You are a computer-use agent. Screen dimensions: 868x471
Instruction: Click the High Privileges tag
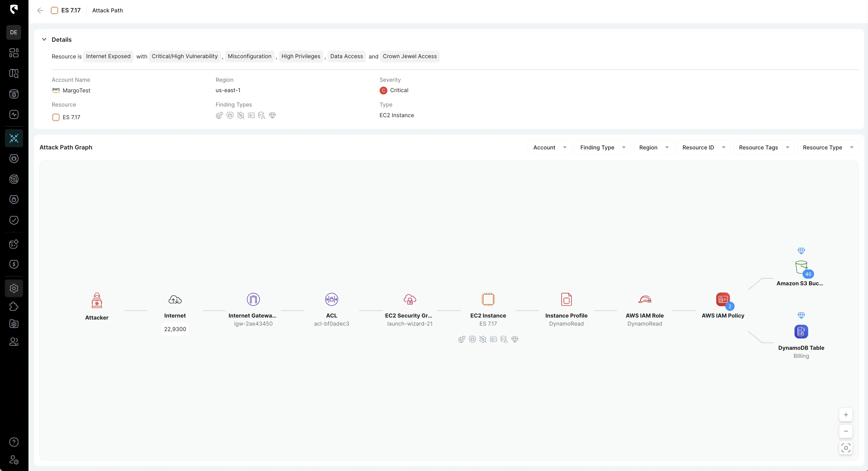pyautogui.click(x=301, y=56)
